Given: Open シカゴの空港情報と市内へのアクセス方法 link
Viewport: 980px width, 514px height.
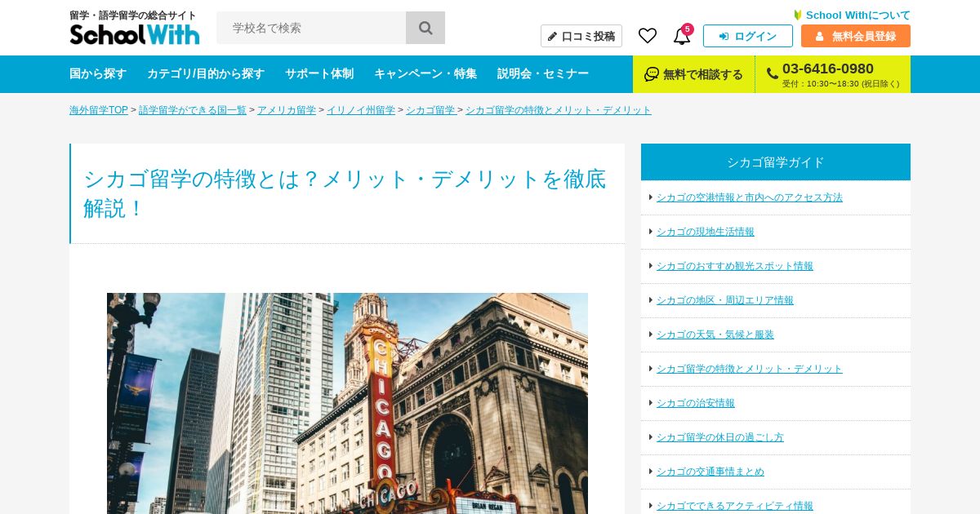Looking at the screenshot, I should point(750,197).
